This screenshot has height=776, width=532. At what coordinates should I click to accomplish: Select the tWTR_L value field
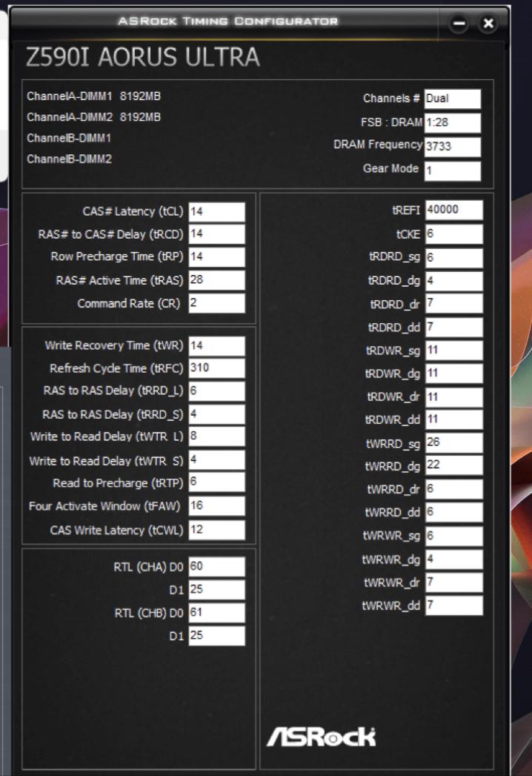click(x=217, y=437)
